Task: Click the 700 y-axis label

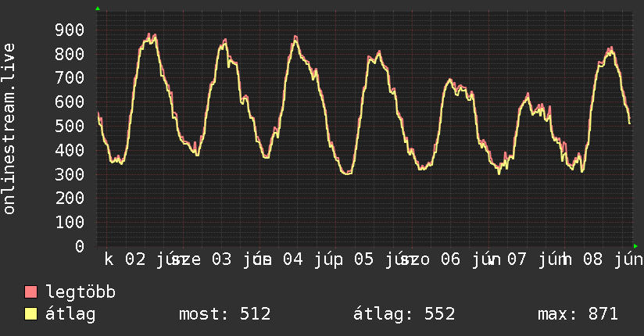Action: click(x=70, y=78)
